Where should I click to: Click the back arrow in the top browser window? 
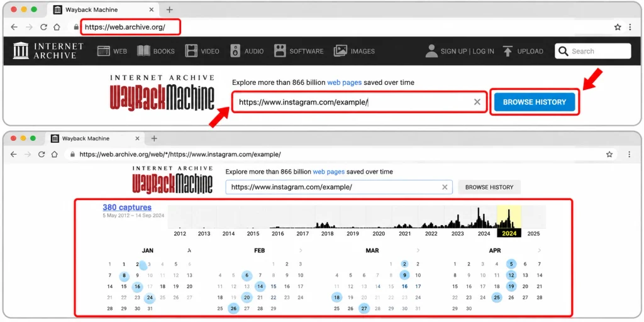[x=14, y=27]
